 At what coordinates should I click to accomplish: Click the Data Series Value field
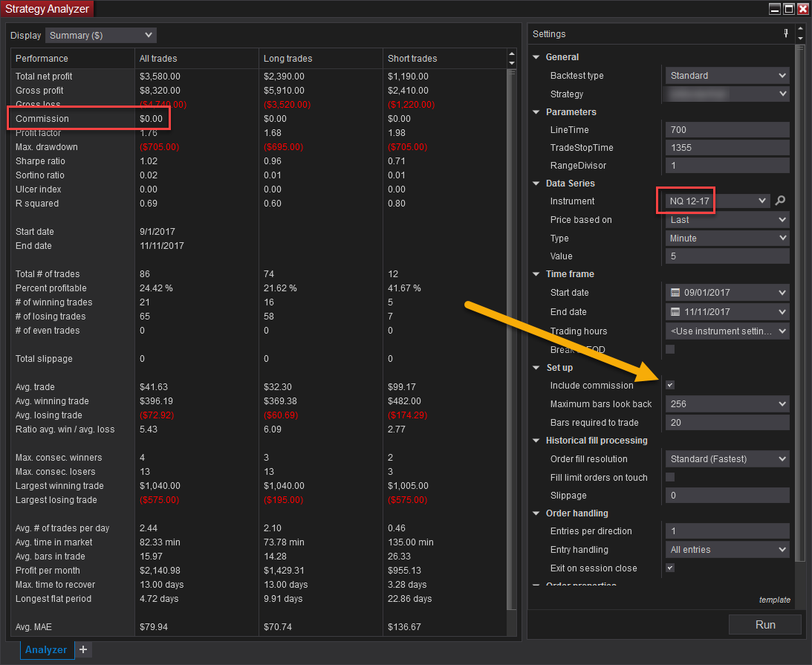pos(727,256)
